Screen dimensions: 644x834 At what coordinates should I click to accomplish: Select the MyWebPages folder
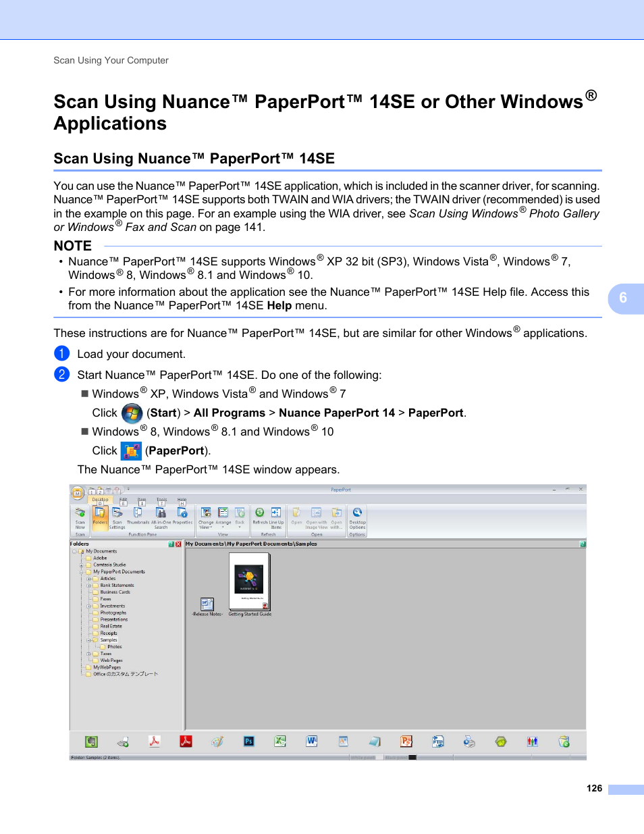[107, 667]
